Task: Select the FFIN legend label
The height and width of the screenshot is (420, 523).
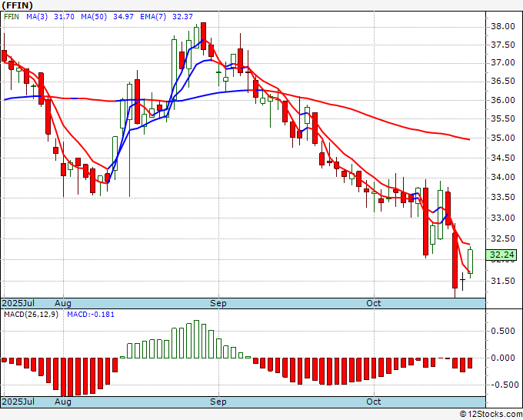Action: (x=12, y=17)
